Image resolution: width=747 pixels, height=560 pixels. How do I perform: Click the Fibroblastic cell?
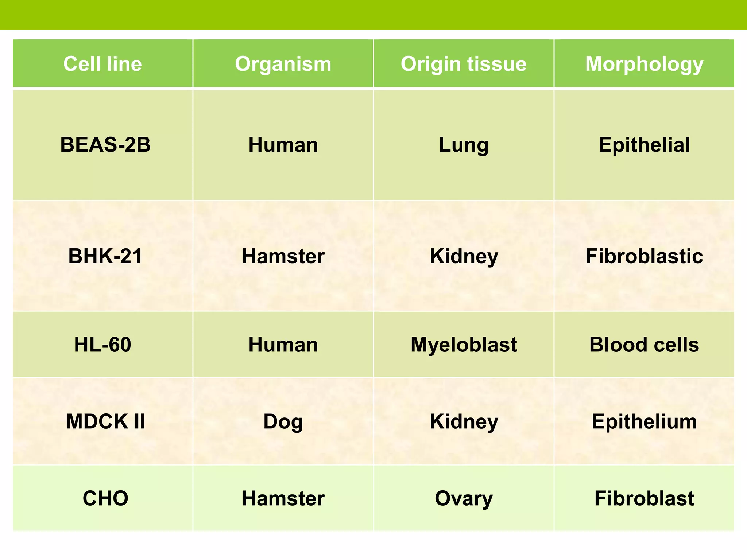point(644,256)
